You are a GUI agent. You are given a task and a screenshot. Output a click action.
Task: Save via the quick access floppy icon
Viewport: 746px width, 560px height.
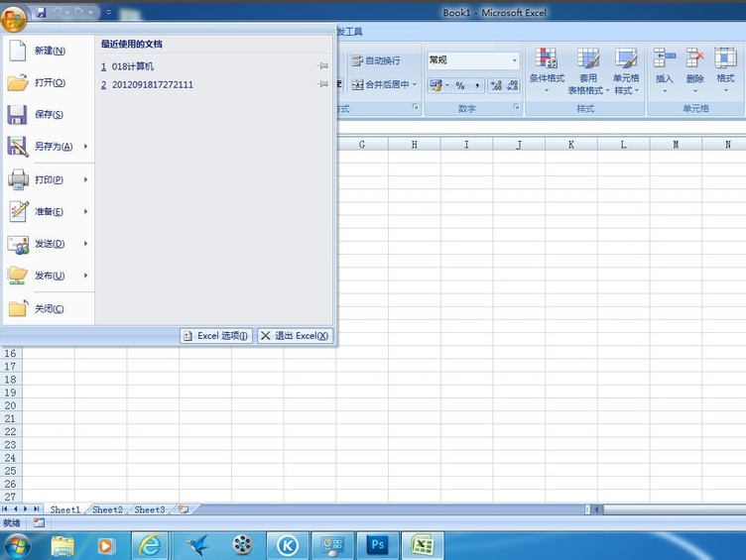(42, 12)
